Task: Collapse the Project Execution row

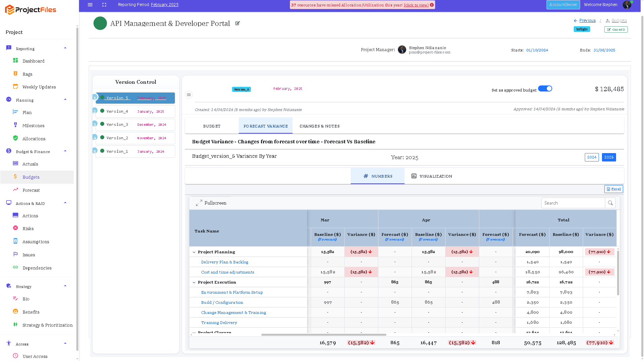Action: coord(194,282)
